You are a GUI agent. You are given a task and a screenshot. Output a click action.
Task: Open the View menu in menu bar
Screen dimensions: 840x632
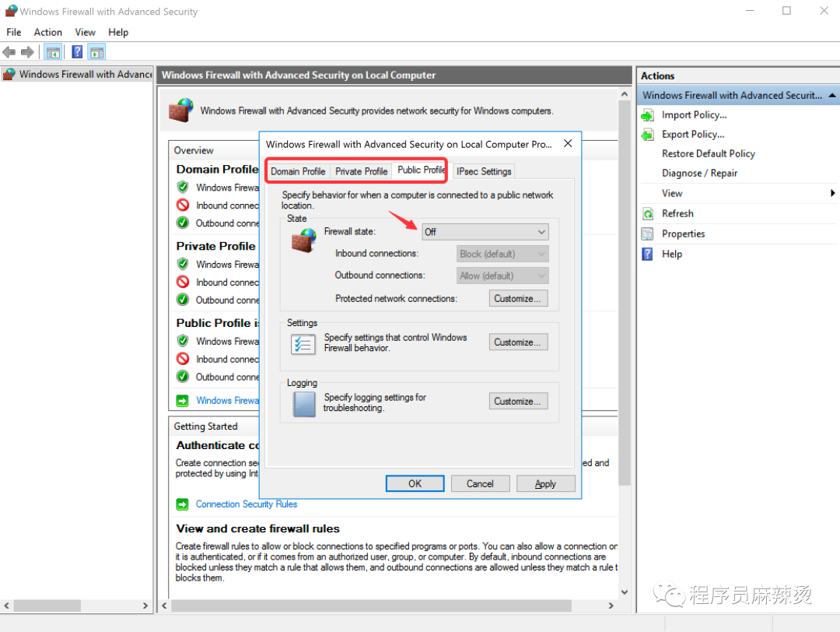point(86,32)
